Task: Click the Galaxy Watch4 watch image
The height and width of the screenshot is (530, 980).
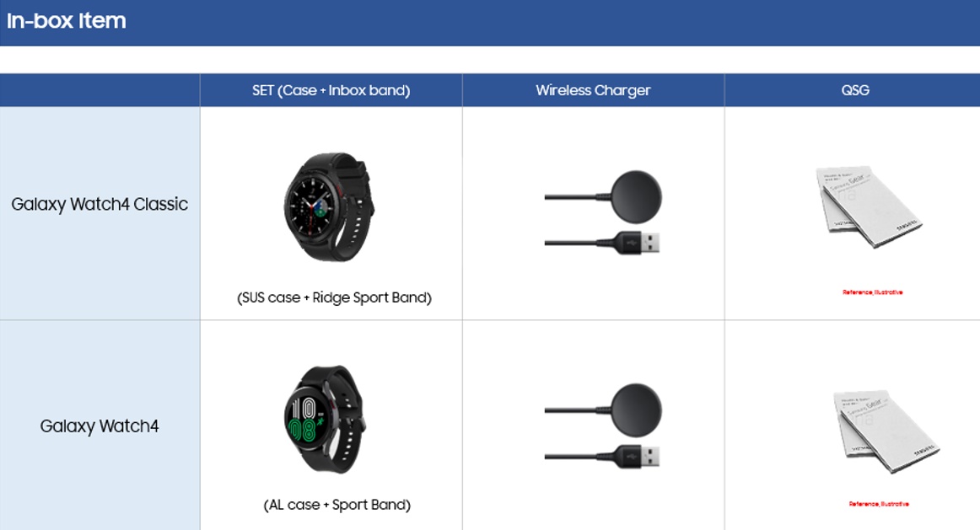Action: 325,419
